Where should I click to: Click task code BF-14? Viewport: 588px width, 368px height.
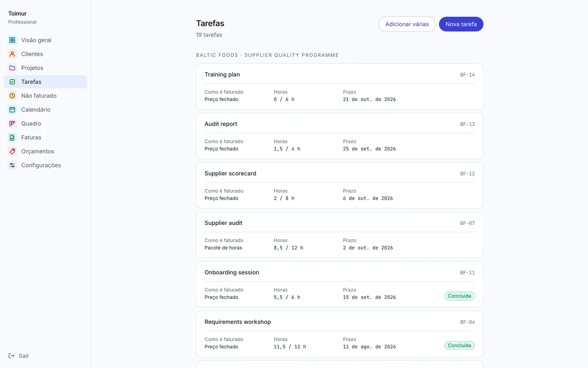tap(468, 75)
